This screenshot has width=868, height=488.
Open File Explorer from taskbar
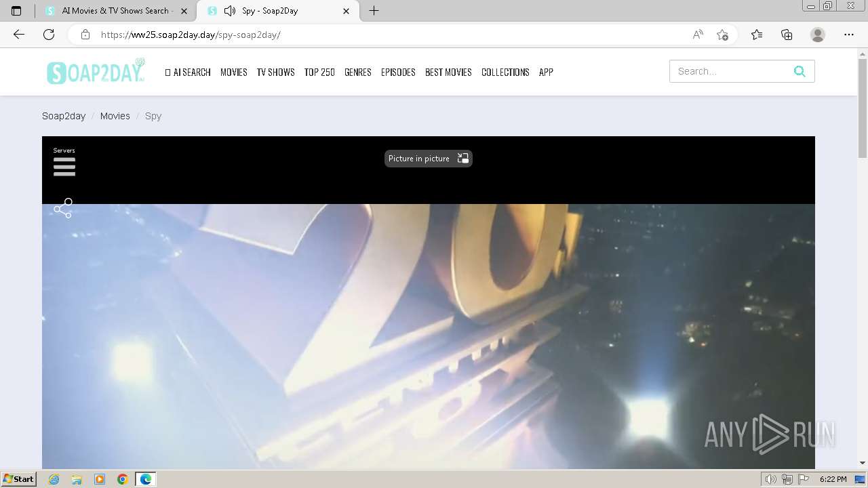pos(77,479)
